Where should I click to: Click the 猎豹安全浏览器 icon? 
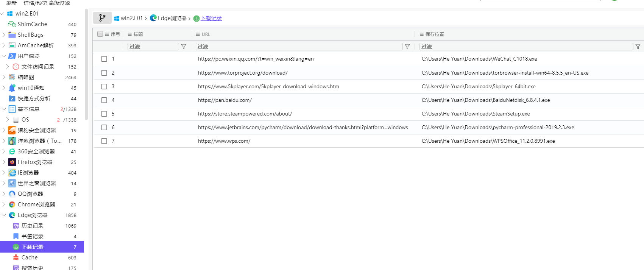point(12,130)
